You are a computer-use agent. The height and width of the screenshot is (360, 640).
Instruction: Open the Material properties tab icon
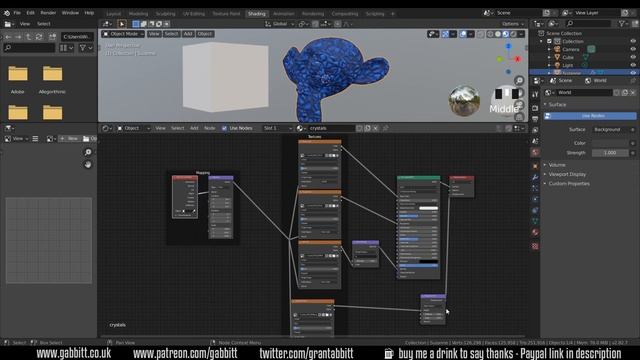click(x=535, y=232)
